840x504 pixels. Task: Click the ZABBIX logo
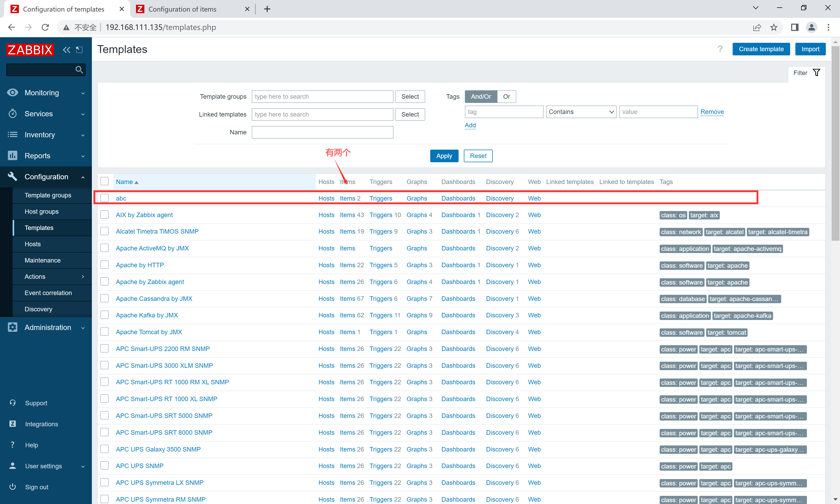coord(30,50)
